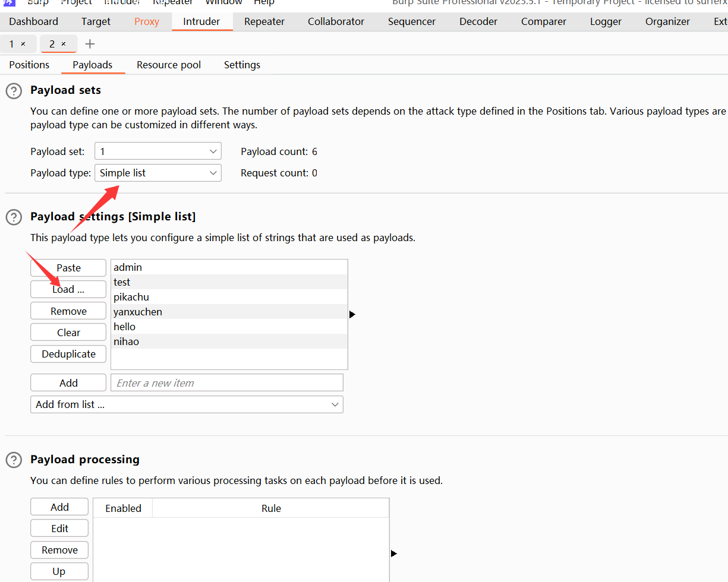Open the Resource pool sub-tab
This screenshot has height=582, width=728.
(x=169, y=65)
